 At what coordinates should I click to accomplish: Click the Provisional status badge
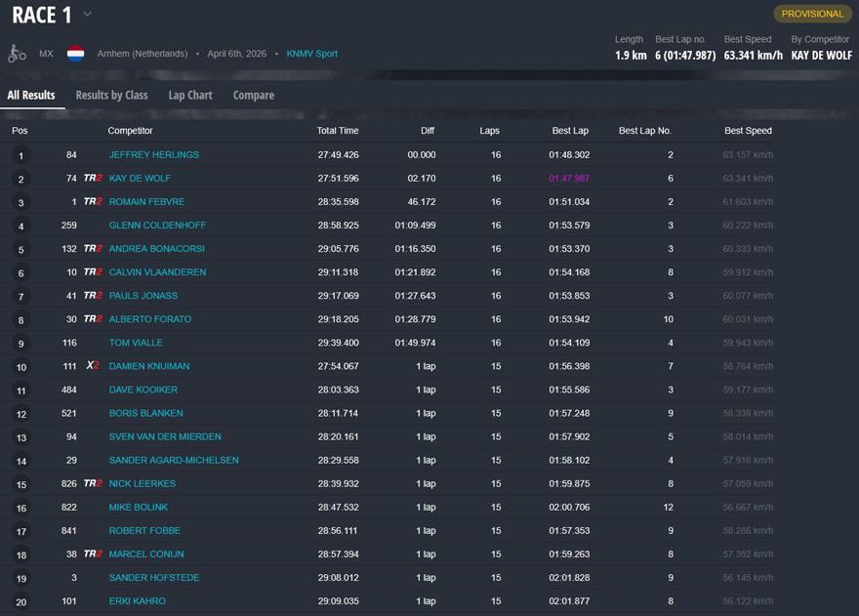coord(812,14)
